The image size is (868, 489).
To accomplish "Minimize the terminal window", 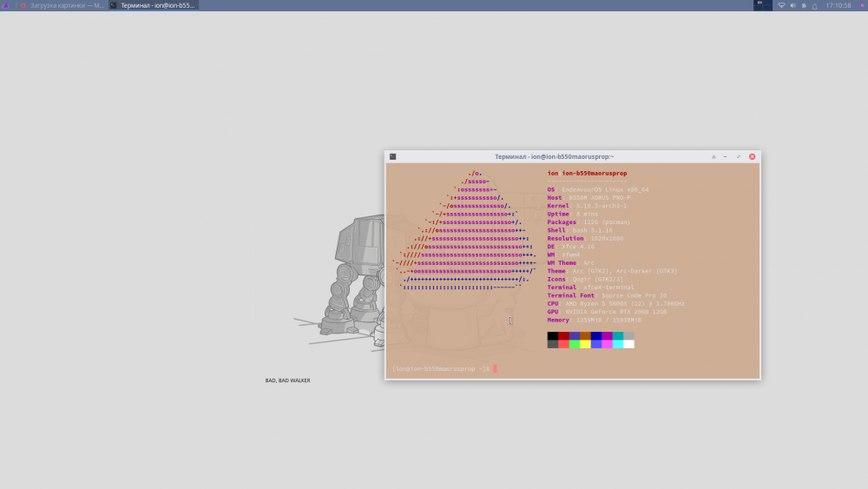I will [x=725, y=156].
